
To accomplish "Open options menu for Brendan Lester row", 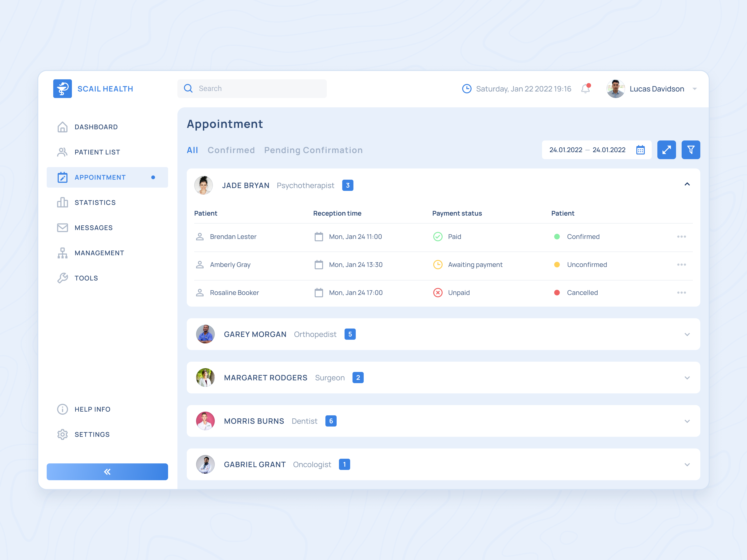I will pos(681,237).
